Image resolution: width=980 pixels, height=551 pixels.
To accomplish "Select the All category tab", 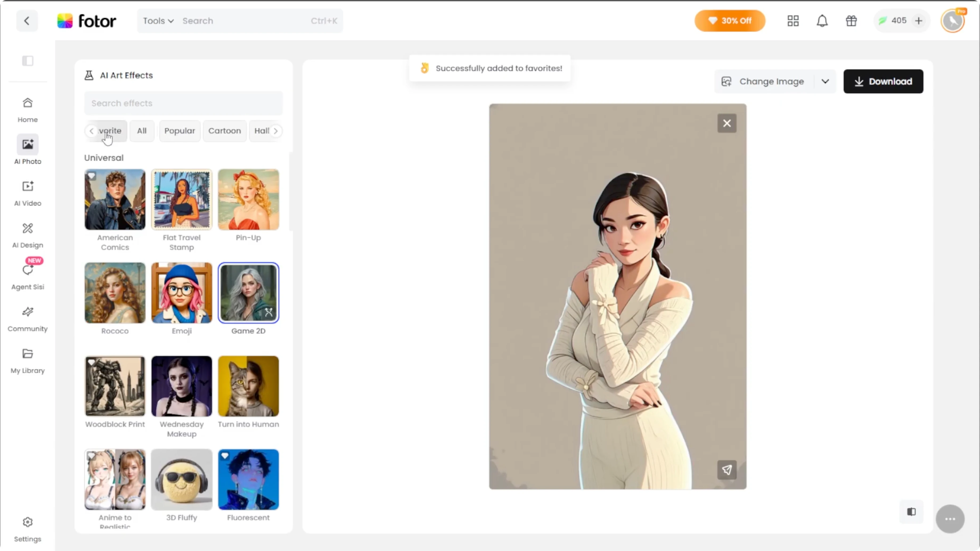I will click(142, 131).
